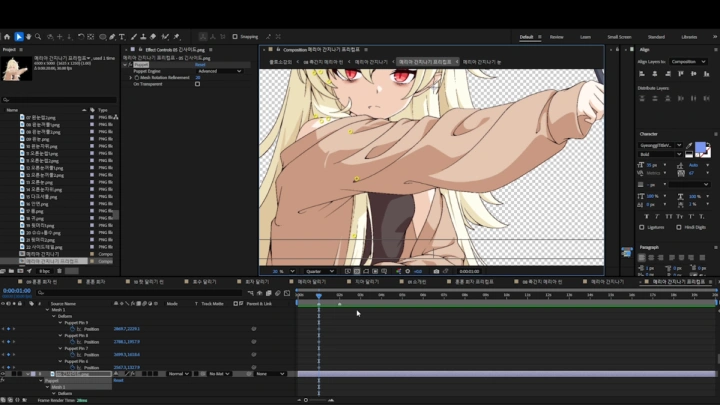Open the font family dropdown

click(x=660, y=145)
